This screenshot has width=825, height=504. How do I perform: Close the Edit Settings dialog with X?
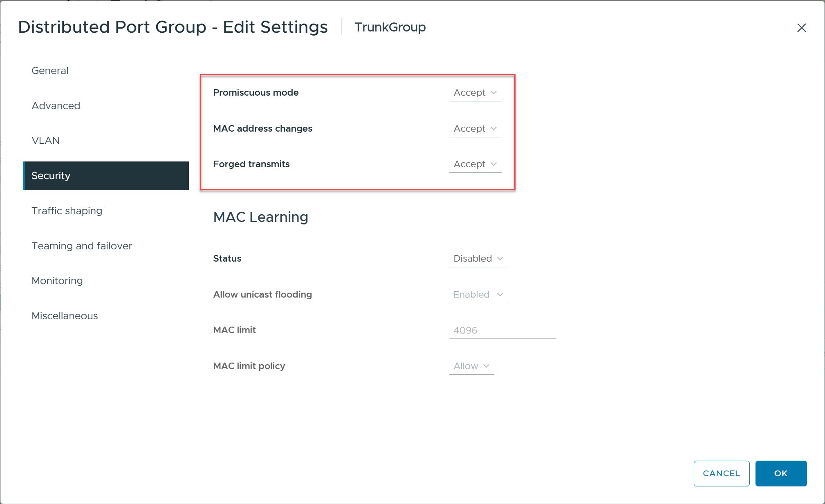click(x=801, y=28)
